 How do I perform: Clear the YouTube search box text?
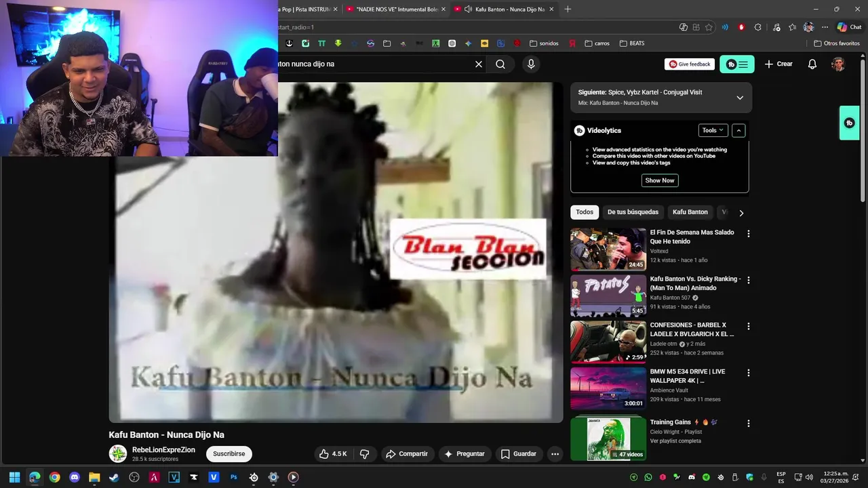[479, 64]
